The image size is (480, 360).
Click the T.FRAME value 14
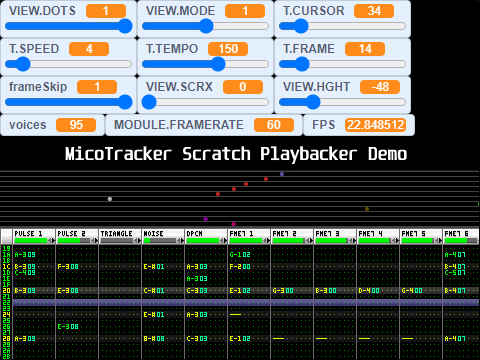(x=365, y=49)
